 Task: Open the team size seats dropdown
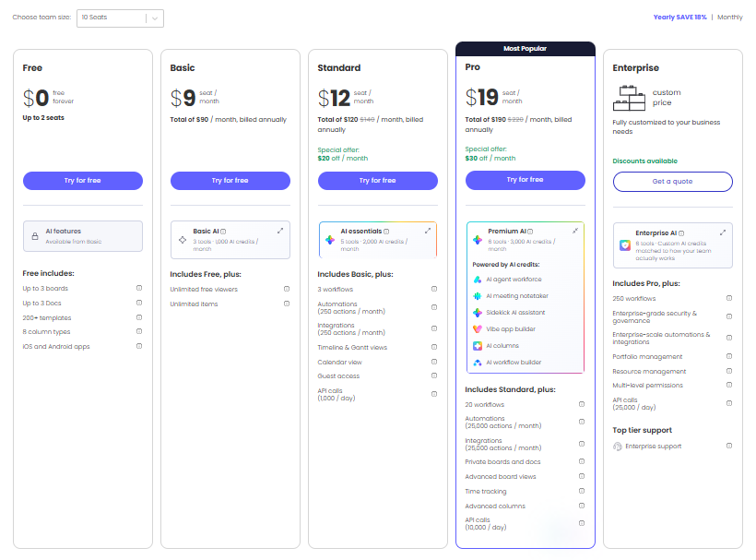click(x=120, y=18)
